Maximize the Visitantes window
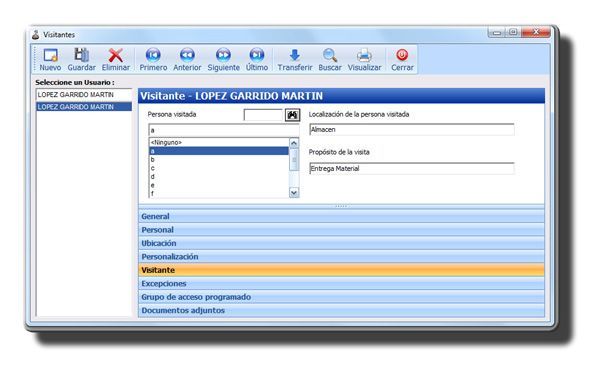 click(x=513, y=33)
